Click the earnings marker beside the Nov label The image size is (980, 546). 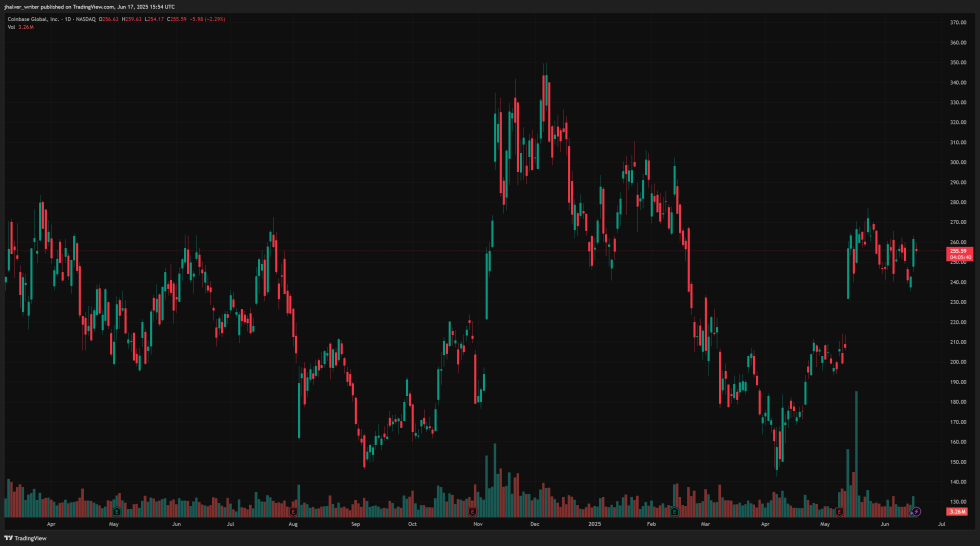point(473,511)
